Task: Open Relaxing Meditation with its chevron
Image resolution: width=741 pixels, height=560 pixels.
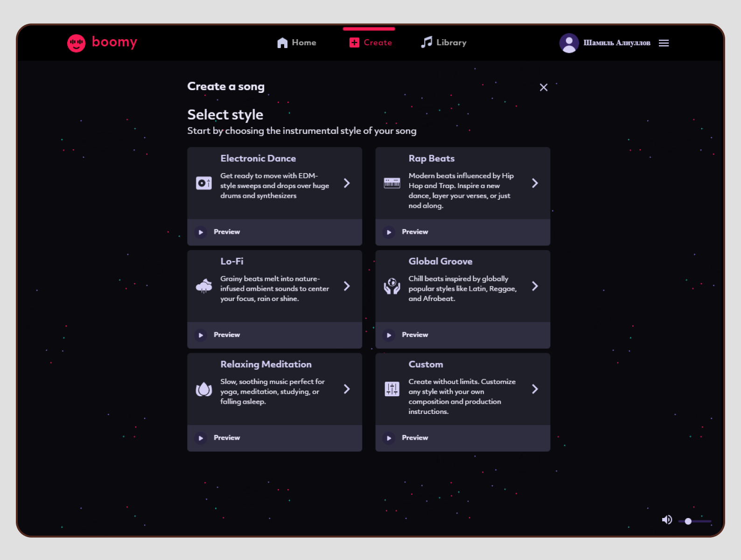Action: pos(347,389)
